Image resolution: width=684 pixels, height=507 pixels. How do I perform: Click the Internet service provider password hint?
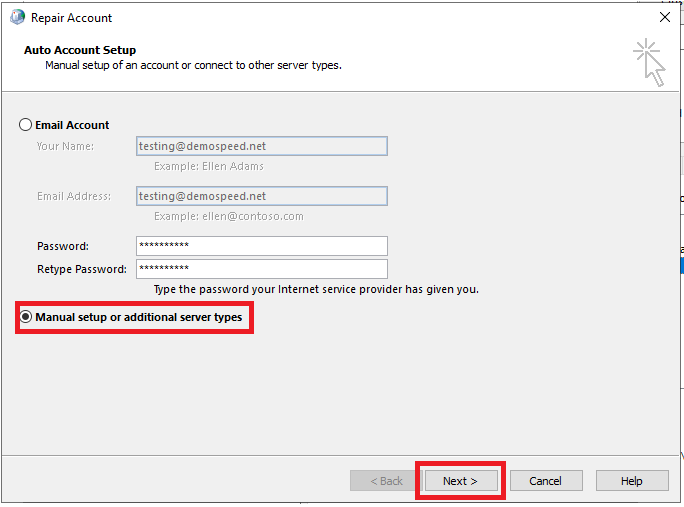click(316, 289)
